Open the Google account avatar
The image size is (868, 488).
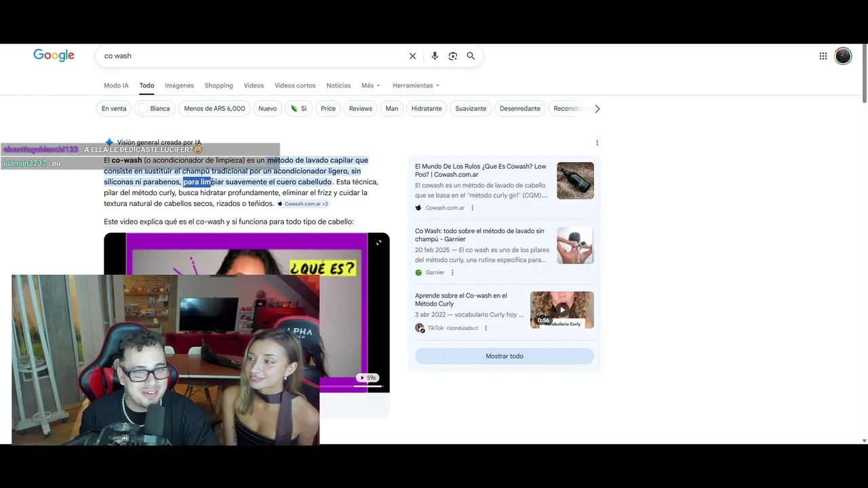(843, 56)
